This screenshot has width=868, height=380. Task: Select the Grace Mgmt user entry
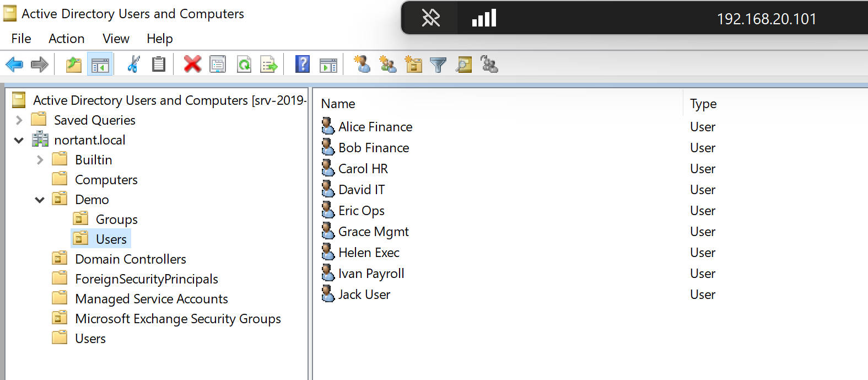(373, 232)
